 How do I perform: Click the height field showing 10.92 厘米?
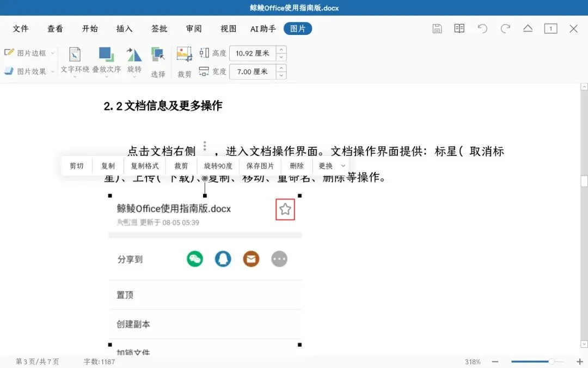(253, 53)
